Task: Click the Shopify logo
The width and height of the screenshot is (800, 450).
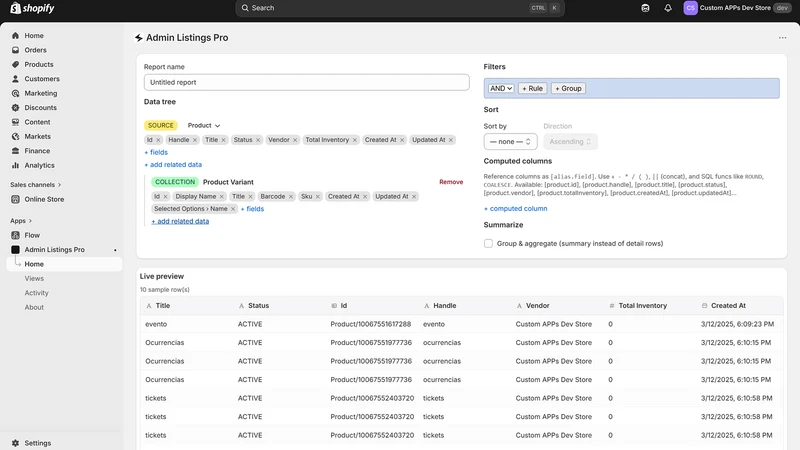Action: pos(32,8)
